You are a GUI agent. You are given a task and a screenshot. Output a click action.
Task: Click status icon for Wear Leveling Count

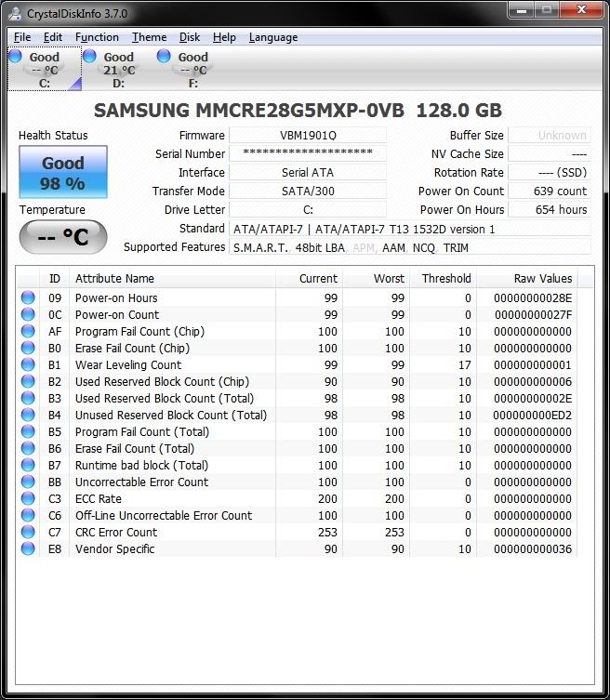pyautogui.click(x=28, y=364)
